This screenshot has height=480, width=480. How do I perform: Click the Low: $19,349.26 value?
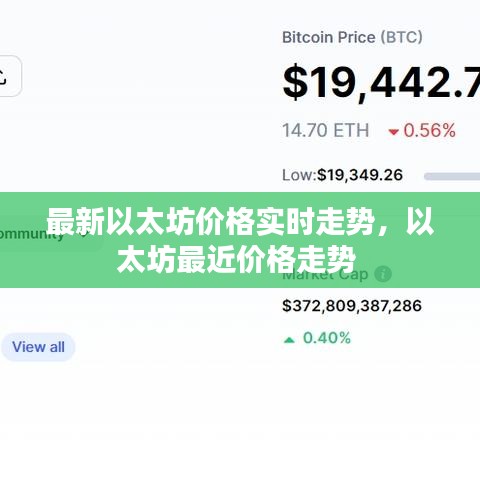343,175
